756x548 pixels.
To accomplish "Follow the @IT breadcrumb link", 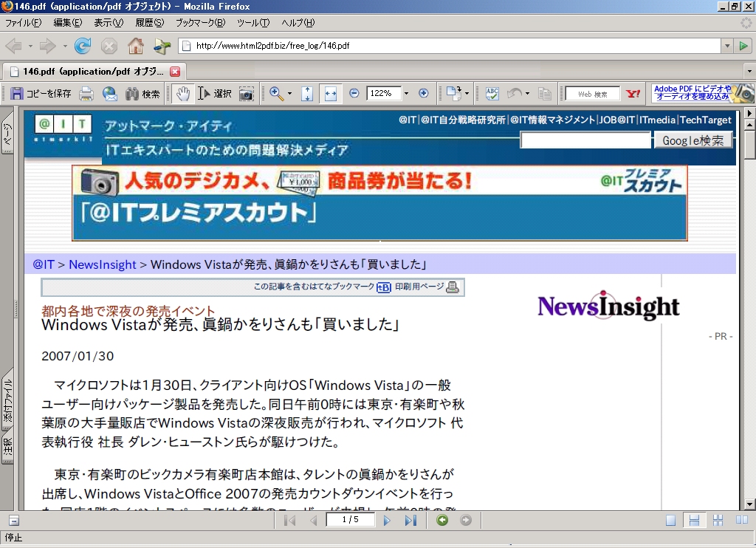I will (44, 264).
